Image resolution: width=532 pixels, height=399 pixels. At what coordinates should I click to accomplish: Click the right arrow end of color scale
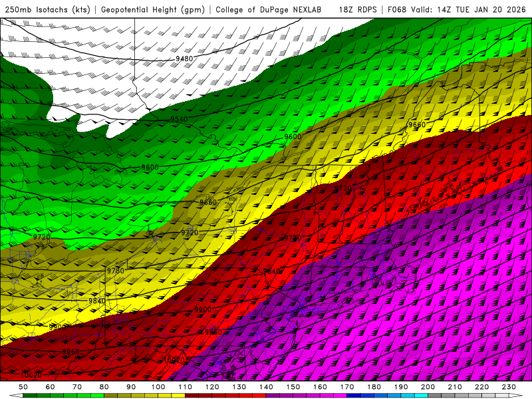tap(516, 396)
